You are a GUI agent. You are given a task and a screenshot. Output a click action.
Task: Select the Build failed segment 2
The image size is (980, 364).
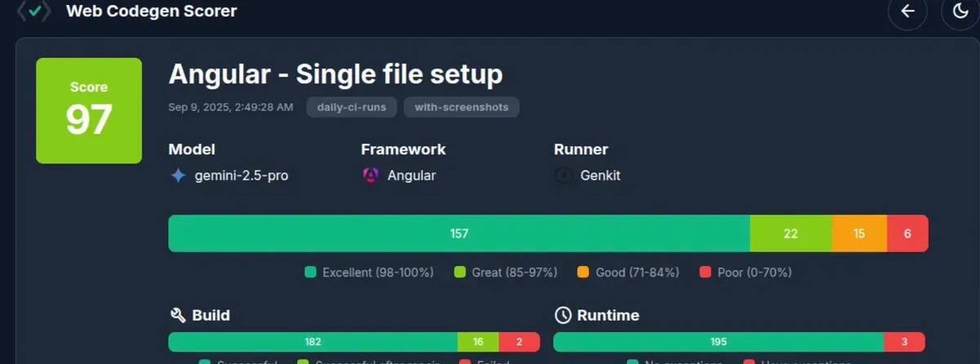[x=519, y=342]
